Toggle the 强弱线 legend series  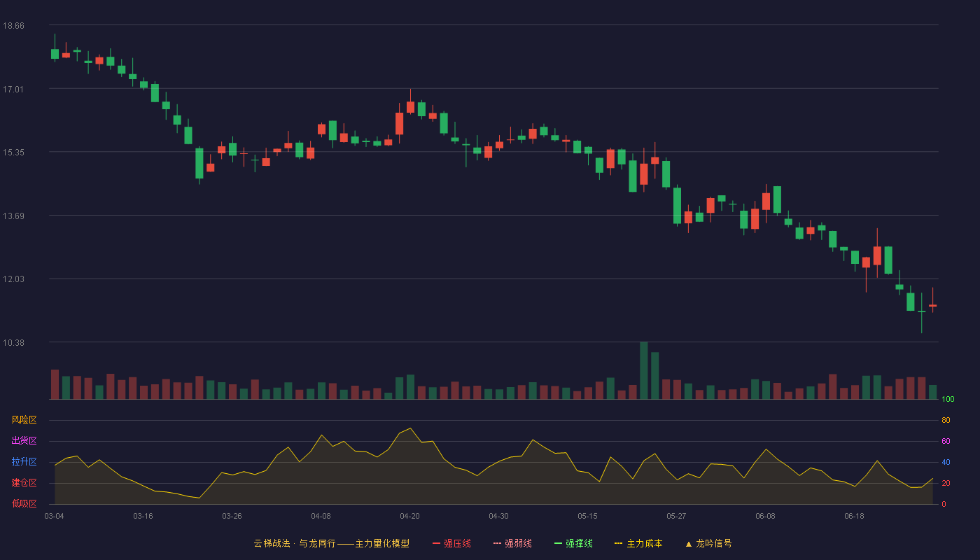click(512, 543)
